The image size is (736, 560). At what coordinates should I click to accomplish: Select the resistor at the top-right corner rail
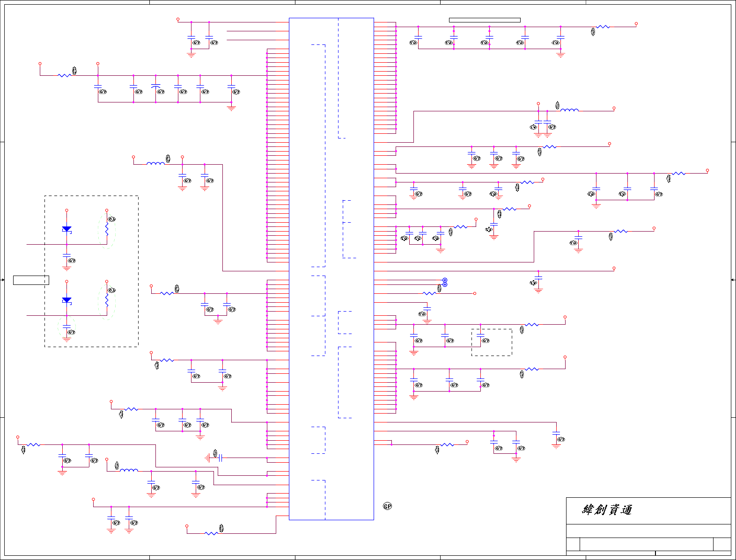click(x=603, y=27)
